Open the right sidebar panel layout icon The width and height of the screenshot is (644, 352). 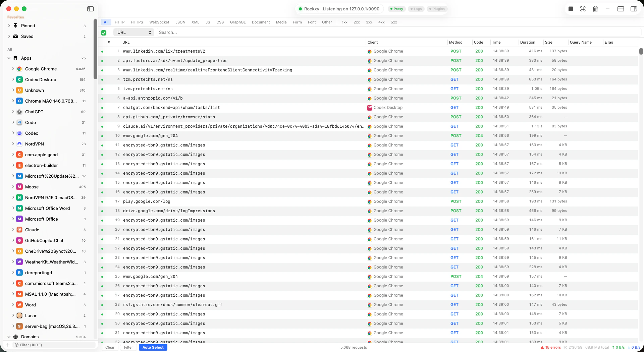click(634, 9)
